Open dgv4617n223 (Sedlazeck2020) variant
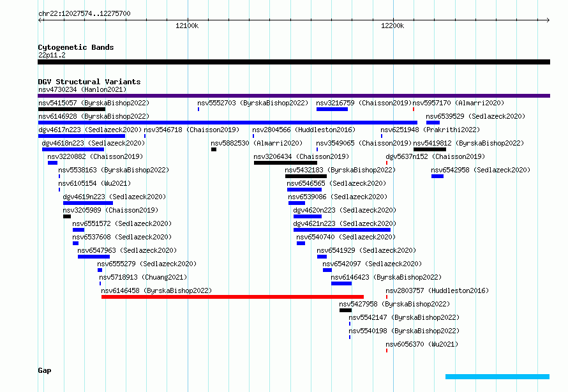568x392 pixels. pyautogui.click(x=90, y=130)
